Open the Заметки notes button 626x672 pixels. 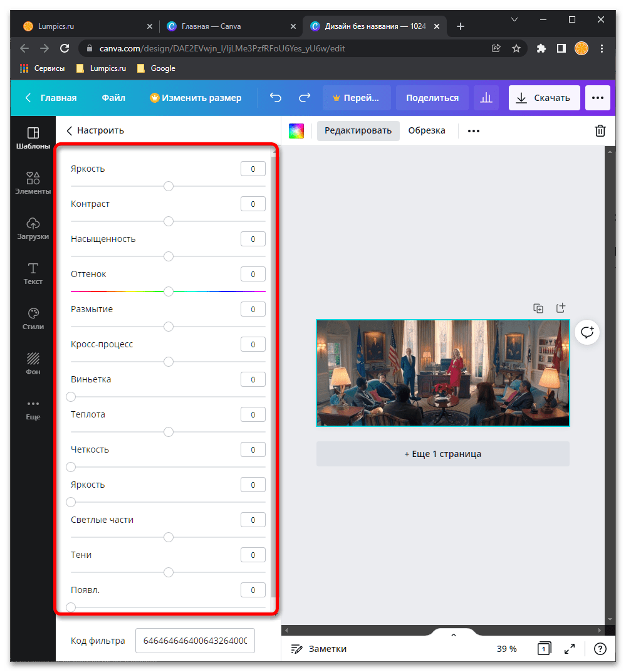[x=319, y=649]
